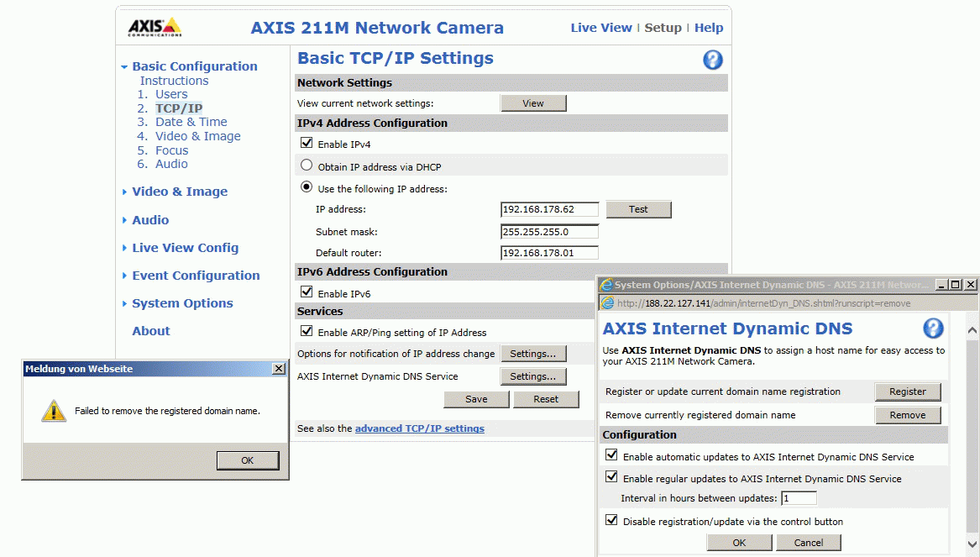Expand Live View Config section
This screenshot has width=980, height=557.
tap(124, 248)
